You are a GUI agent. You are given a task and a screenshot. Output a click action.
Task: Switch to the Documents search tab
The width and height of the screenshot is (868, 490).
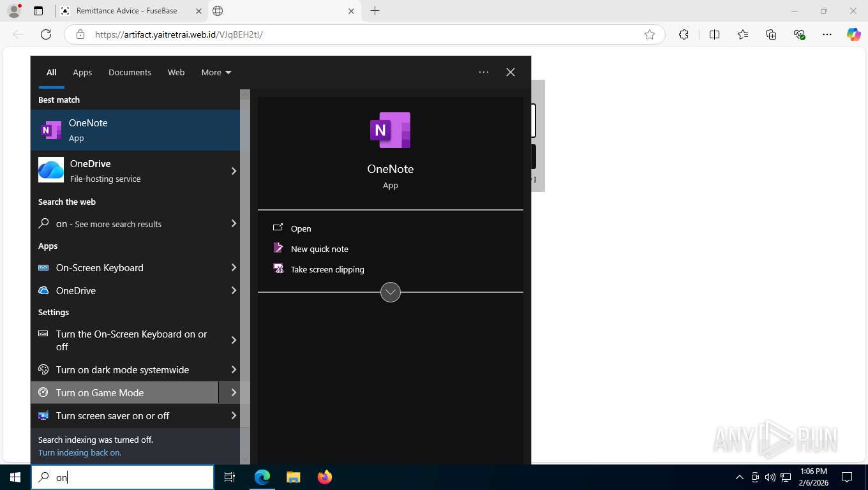tap(130, 72)
